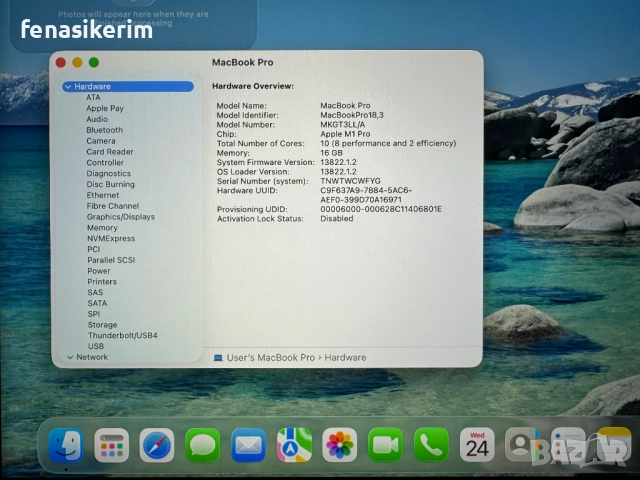Open Phone app in the dock
This screenshot has height=480, width=640.
[431, 445]
